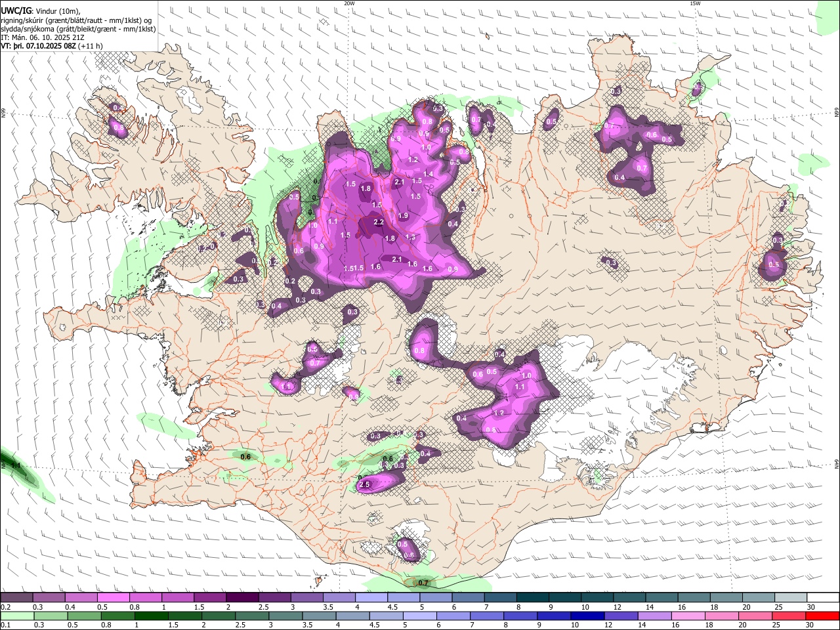The image size is (840, 630).
Task: Click the "0.2" label under the snow legend
Action: (5, 608)
